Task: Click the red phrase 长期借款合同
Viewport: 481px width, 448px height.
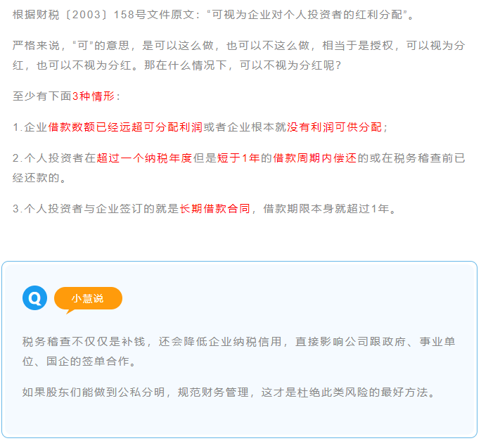Action: (x=214, y=209)
